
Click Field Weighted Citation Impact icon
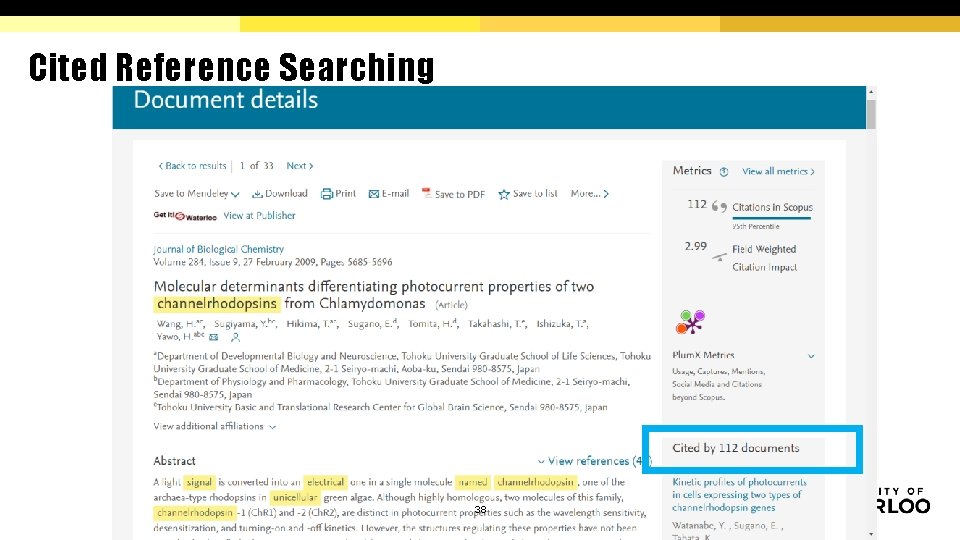tap(719, 257)
